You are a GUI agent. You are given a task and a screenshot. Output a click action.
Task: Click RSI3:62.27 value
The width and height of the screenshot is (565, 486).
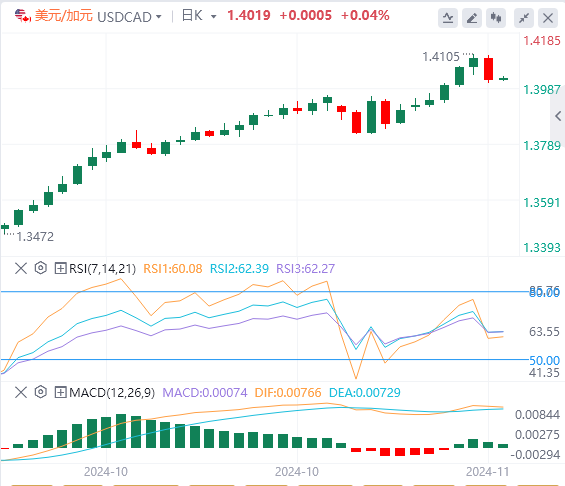[x=306, y=269]
